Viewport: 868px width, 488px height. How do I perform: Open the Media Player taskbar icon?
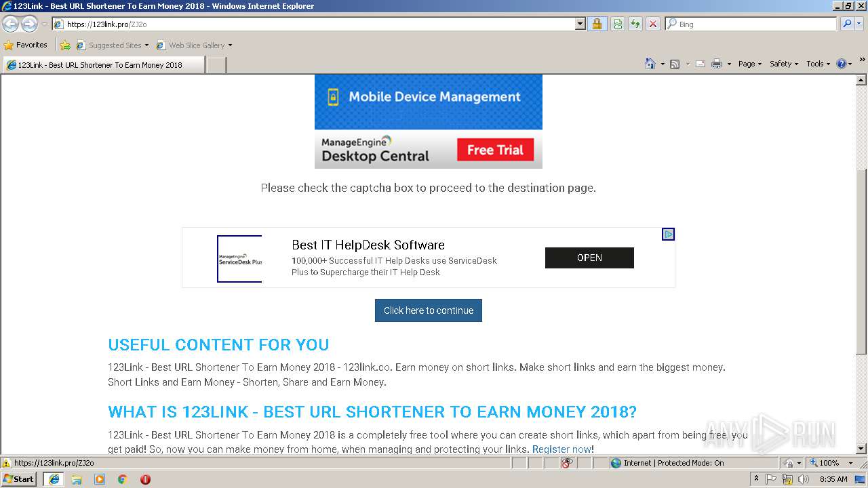tap(100, 479)
